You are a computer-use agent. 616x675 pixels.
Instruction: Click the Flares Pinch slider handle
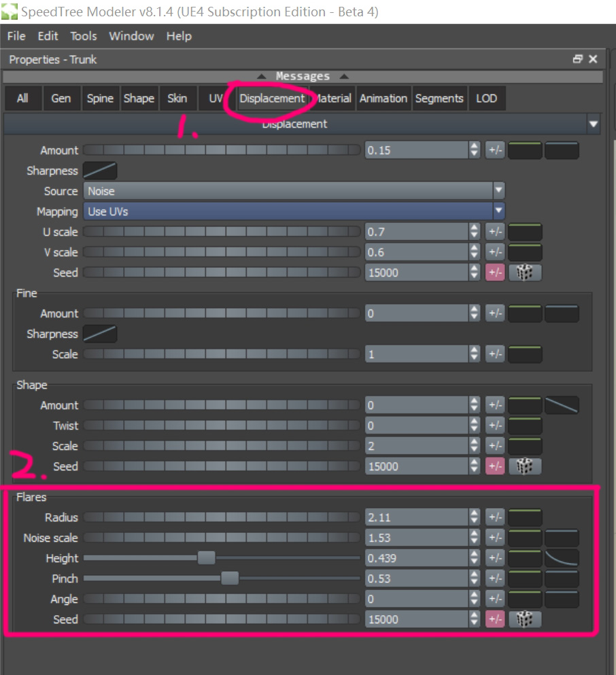coord(229,578)
